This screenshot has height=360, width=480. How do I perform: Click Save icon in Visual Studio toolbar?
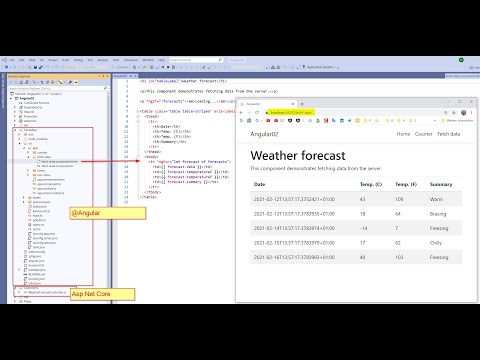[x=35, y=67]
